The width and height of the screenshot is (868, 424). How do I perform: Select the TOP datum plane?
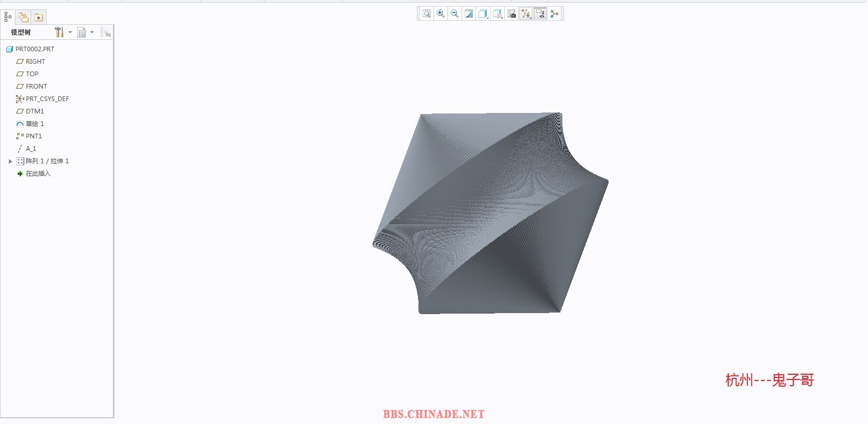(x=32, y=74)
